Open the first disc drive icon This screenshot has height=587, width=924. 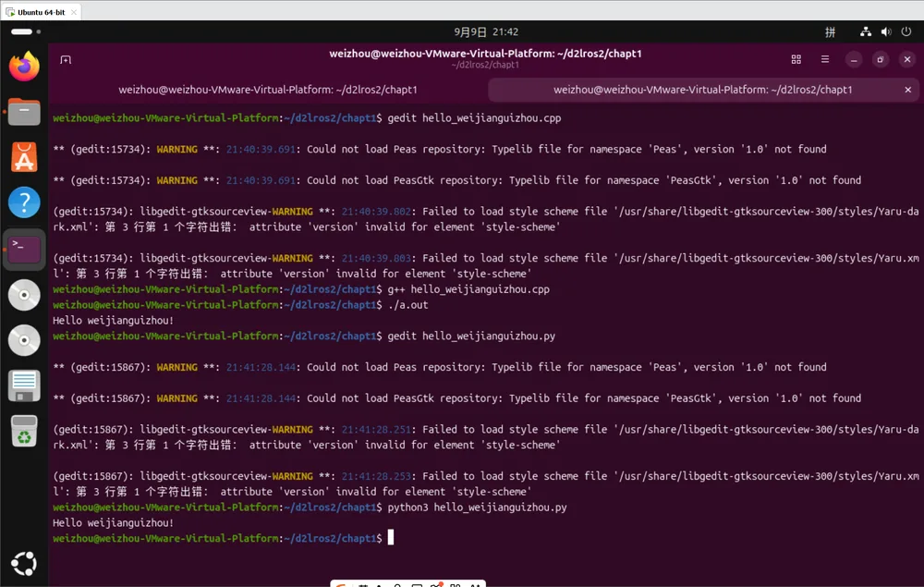coord(24,295)
